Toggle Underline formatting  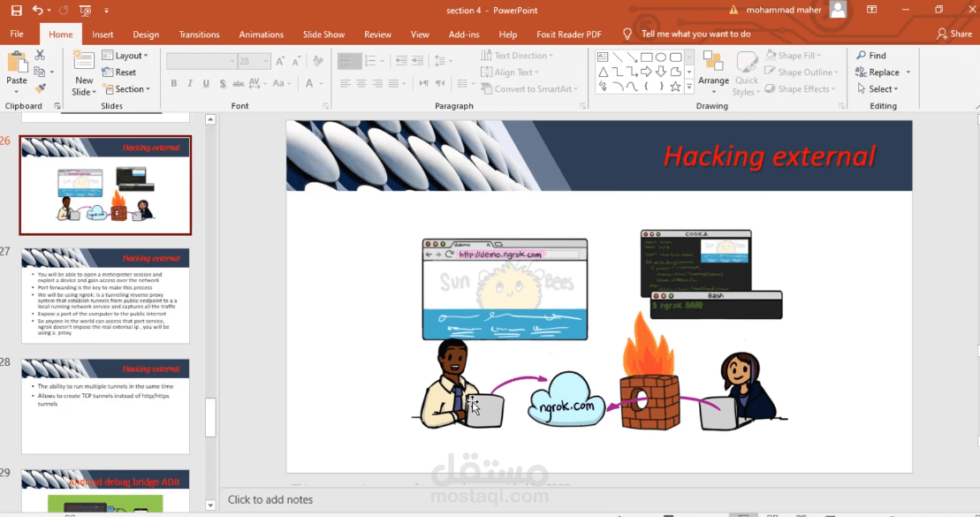point(206,83)
